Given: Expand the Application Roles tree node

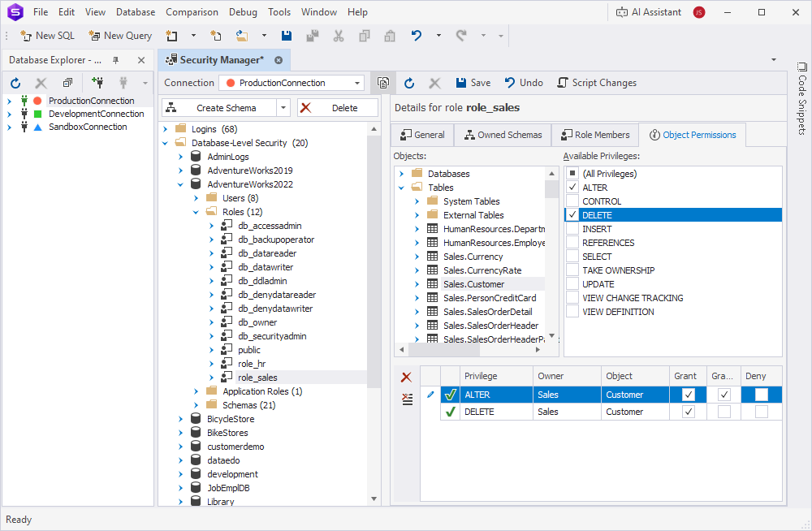Looking at the screenshot, I should [x=195, y=391].
